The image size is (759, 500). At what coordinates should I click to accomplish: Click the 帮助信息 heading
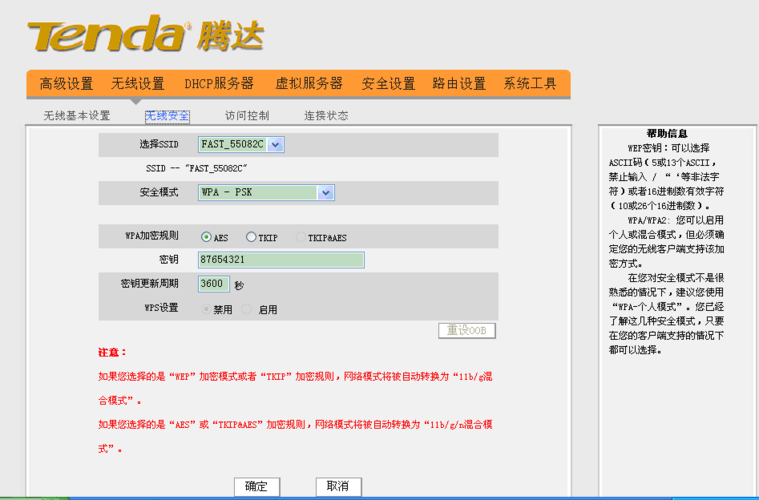[x=667, y=134]
